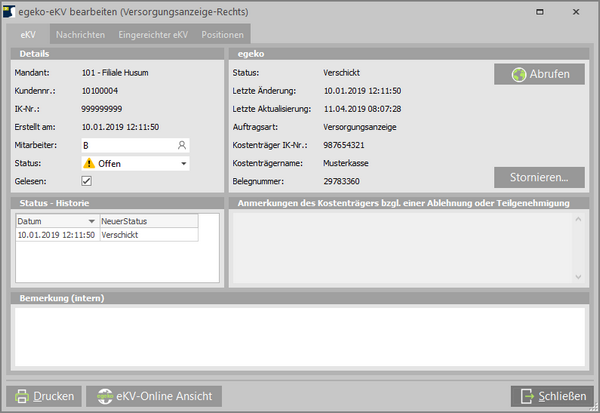Select the eKV tab
This screenshot has height=413, width=600.
coord(27,35)
